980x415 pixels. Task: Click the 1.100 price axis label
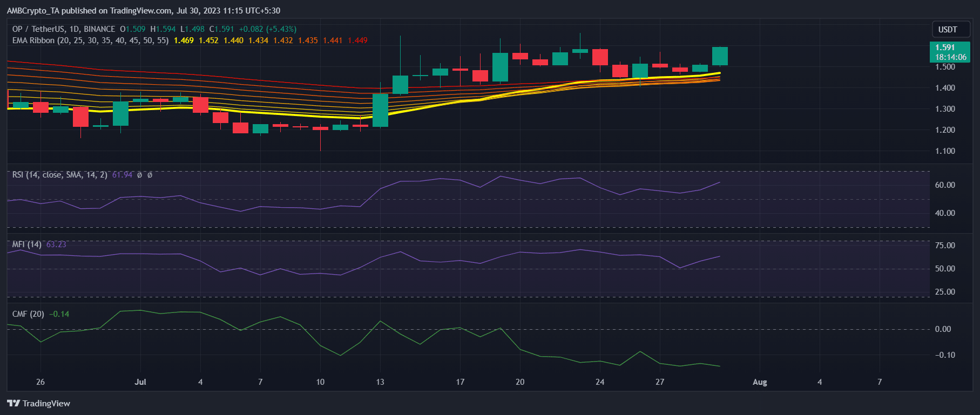click(x=945, y=151)
